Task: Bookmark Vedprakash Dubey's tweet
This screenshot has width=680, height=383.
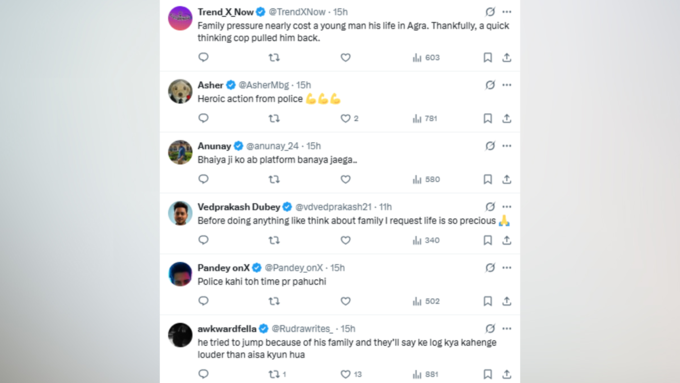Action: pyautogui.click(x=487, y=240)
